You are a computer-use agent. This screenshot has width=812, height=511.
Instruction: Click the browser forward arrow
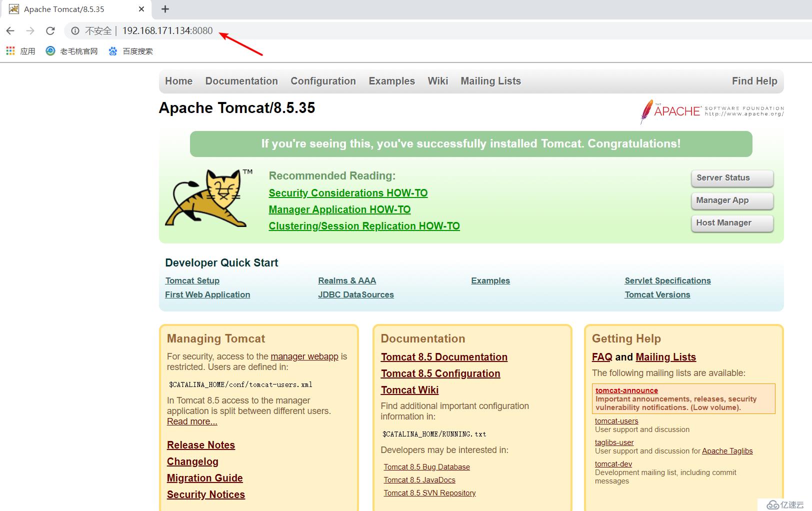point(30,31)
